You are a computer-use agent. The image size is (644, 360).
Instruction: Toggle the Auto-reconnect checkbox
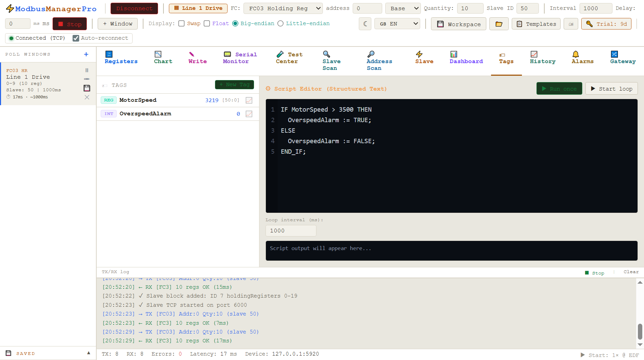[x=76, y=38]
